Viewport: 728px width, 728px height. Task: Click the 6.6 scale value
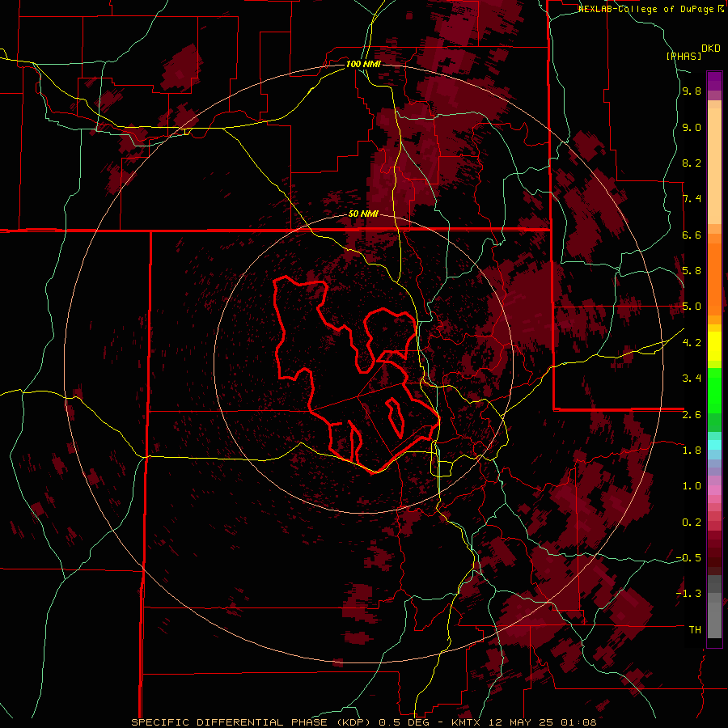[x=692, y=235]
